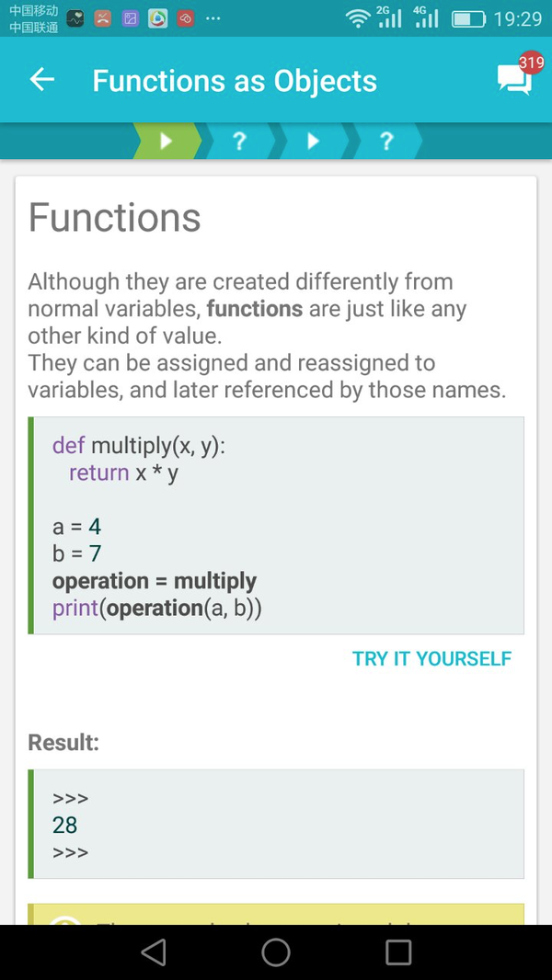This screenshot has height=980, width=552.
Task: Open the comments icon with 319 badge
Action: 516,77
